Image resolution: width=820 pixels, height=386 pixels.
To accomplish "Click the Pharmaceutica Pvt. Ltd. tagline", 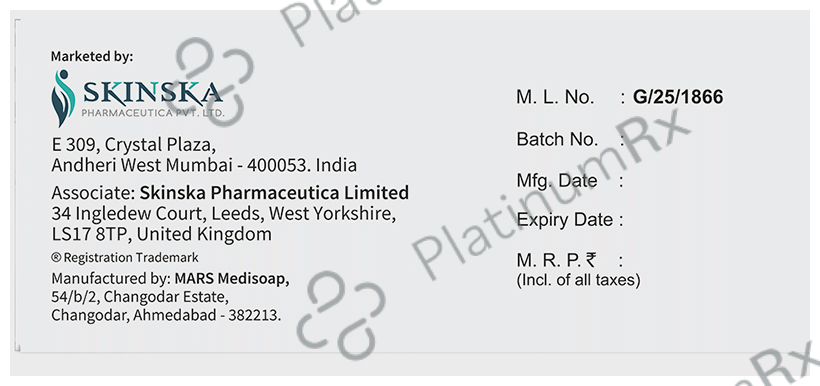I will coord(153,112).
